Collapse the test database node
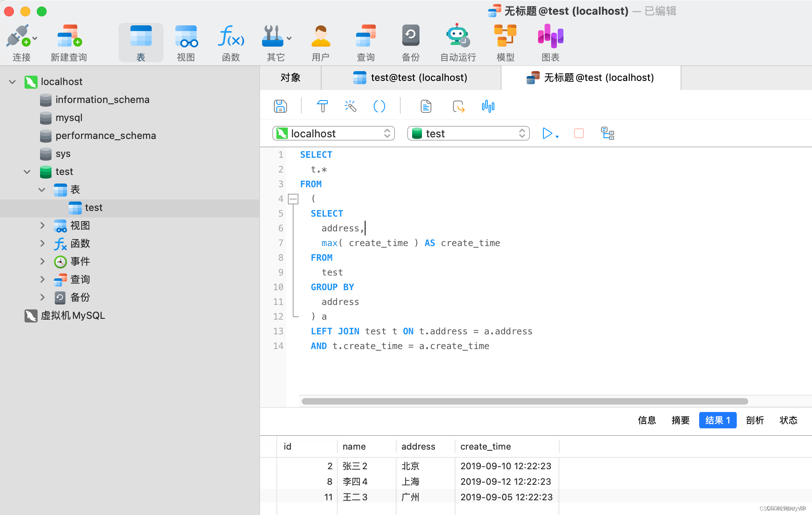Screen dimensions: 812x515 pyautogui.click(x=27, y=172)
